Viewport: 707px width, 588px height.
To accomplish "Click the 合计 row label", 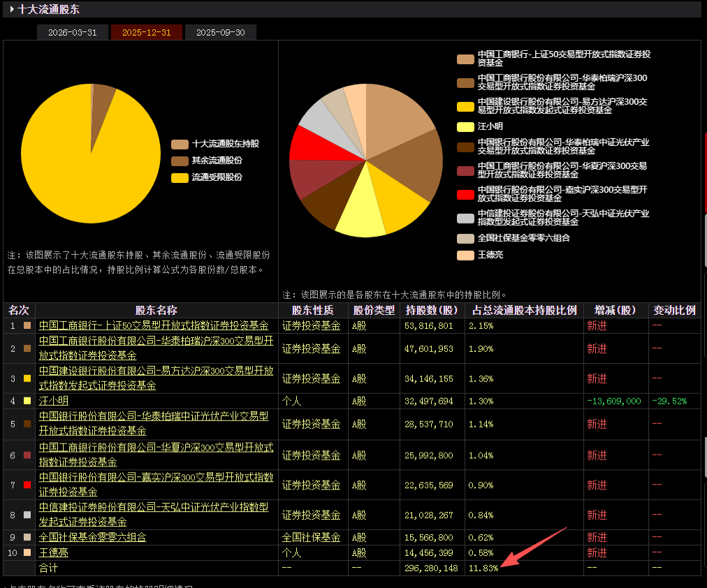I will pyautogui.click(x=48, y=568).
